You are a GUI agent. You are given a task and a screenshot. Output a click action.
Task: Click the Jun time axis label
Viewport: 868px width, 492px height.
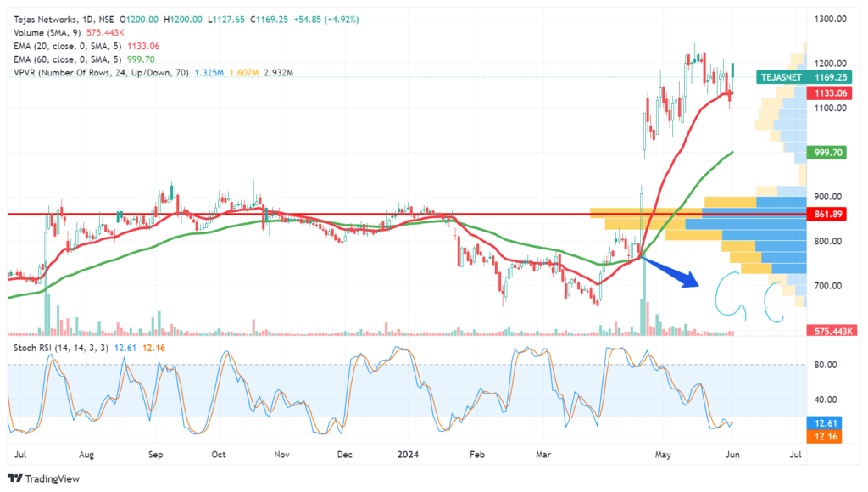point(732,455)
